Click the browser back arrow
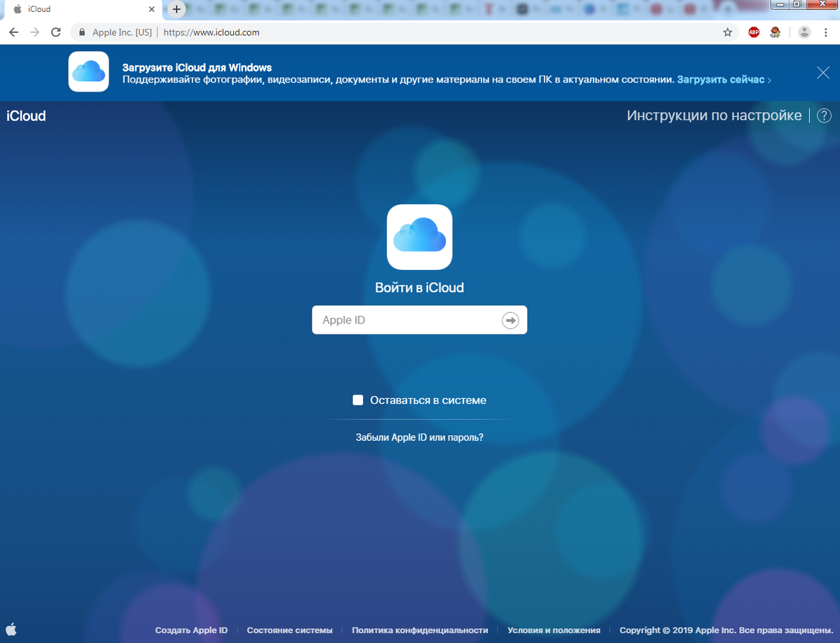Viewport: 840px width, 643px height. pos(13,32)
